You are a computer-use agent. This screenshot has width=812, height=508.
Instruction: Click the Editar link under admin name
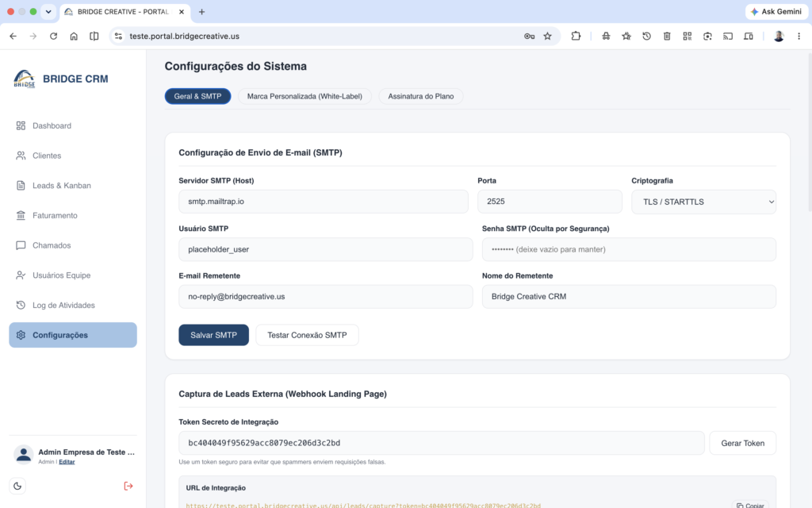pos(67,462)
